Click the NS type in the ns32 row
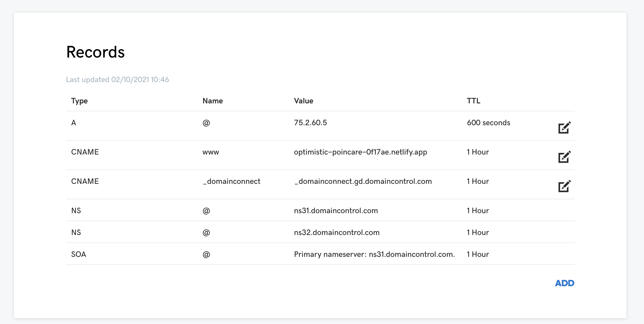This screenshot has width=644, height=324. [x=76, y=232]
